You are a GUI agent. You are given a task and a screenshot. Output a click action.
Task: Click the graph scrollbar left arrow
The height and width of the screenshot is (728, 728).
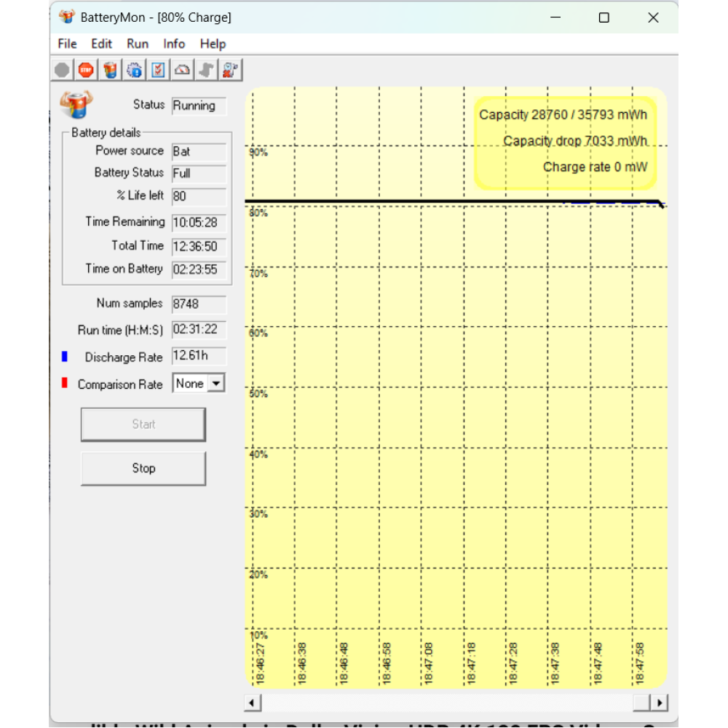click(253, 703)
